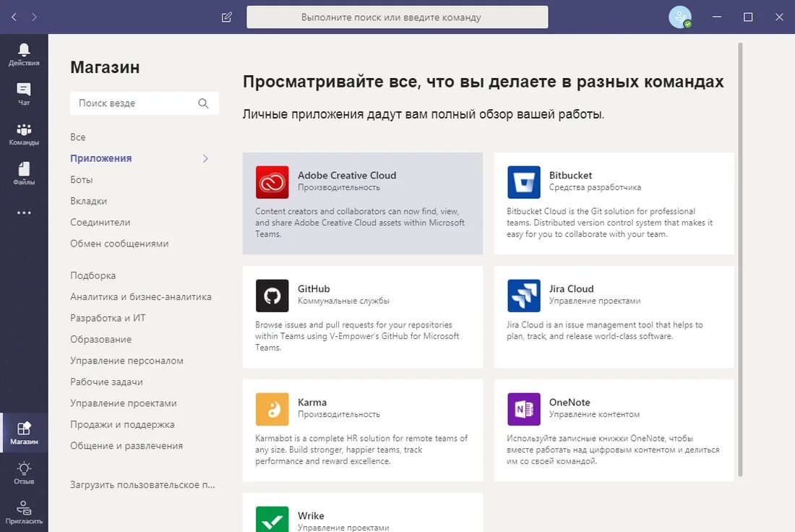Open the Образование category

click(x=101, y=339)
